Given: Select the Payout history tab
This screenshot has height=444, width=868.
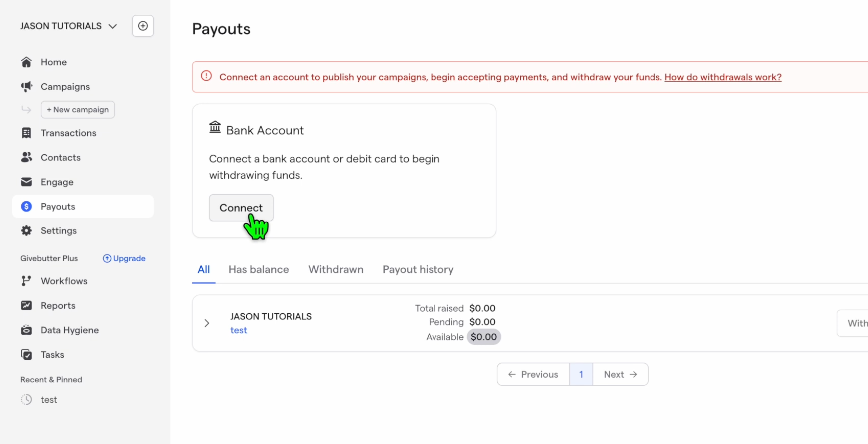Looking at the screenshot, I should 418,270.
